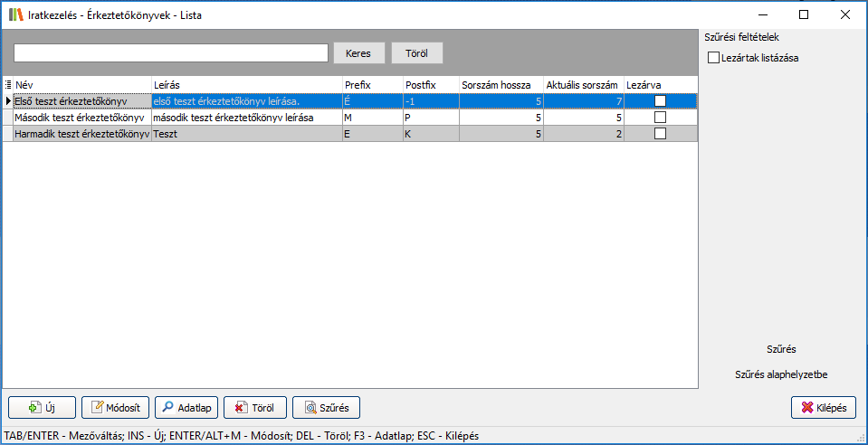Click the Keres search button
The height and width of the screenshot is (445, 868).
click(x=359, y=53)
